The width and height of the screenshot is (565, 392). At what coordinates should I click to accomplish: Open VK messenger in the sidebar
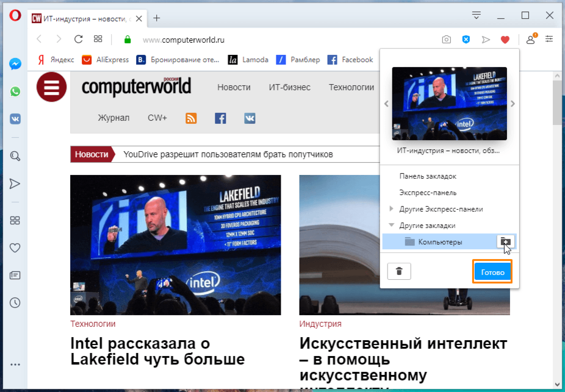[15, 119]
